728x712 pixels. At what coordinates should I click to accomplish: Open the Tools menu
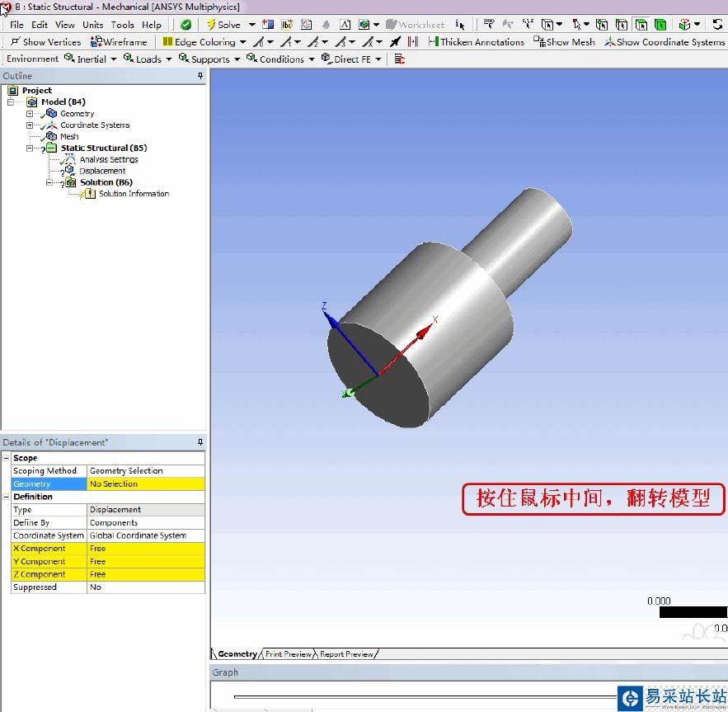pos(123,25)
